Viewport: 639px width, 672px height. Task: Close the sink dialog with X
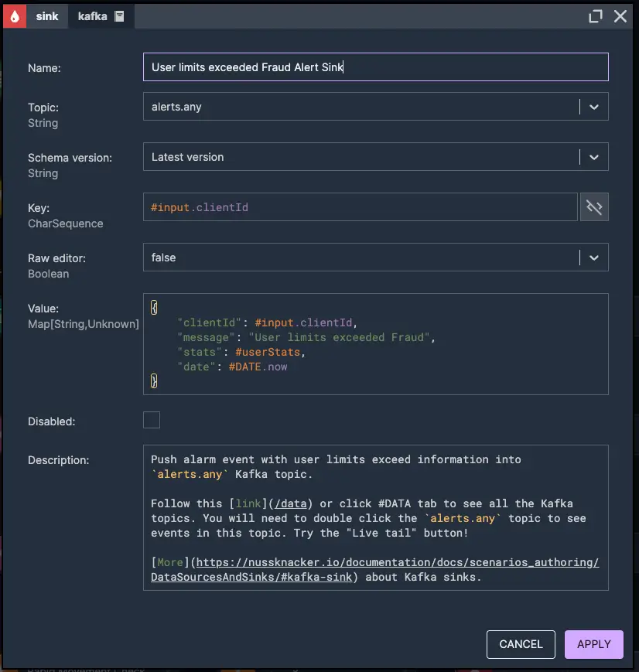point(620,16)
